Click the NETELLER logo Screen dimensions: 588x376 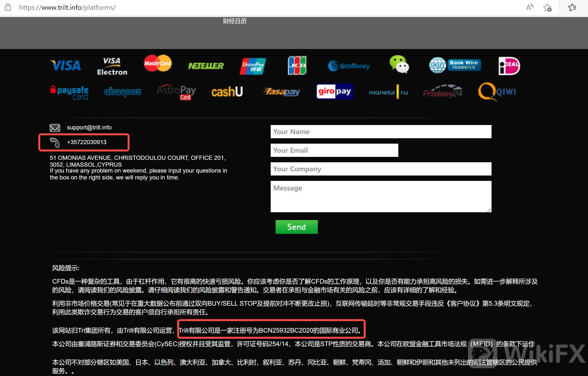(x=206, y=66)
